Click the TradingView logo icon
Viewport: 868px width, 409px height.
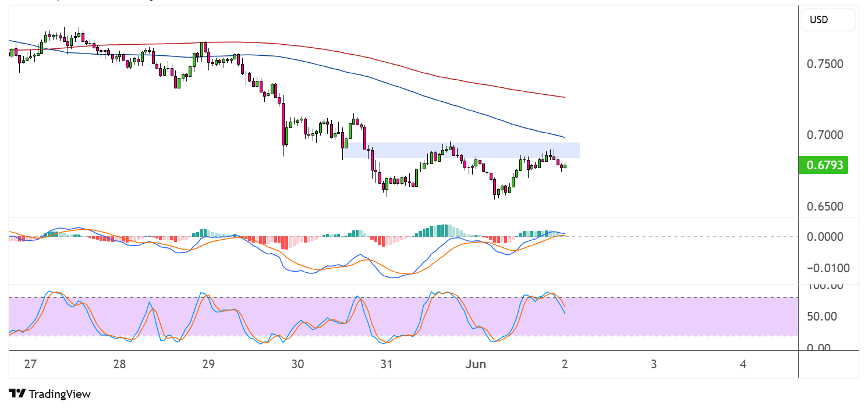[x=17, y=394]
